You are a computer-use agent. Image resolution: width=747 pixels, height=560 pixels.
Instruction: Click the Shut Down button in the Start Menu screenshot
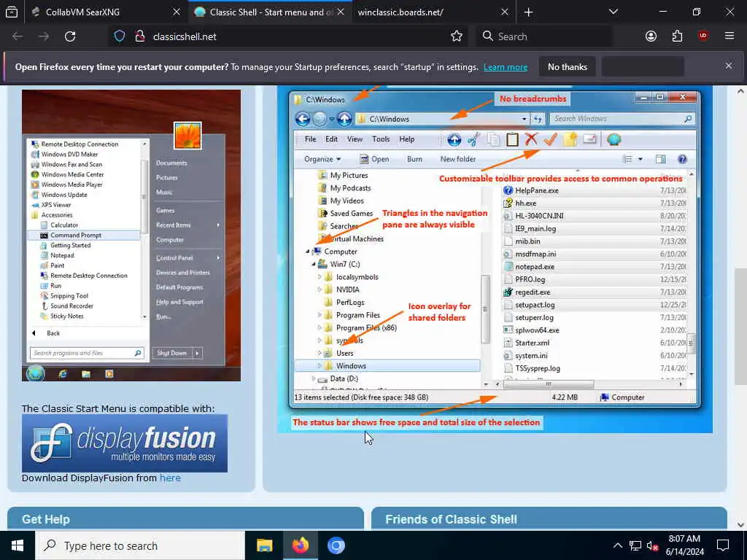click(172, 353)
